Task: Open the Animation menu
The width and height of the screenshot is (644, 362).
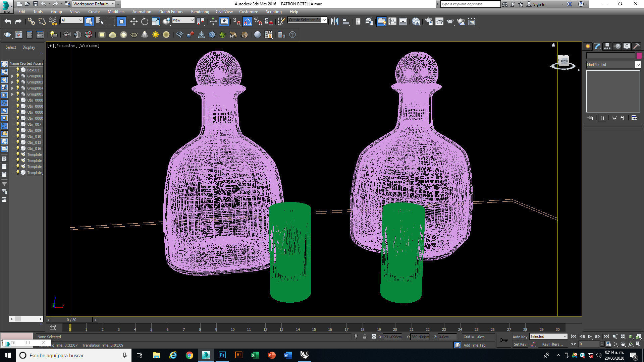Action: pyautogui.click(x=142, y=11)
